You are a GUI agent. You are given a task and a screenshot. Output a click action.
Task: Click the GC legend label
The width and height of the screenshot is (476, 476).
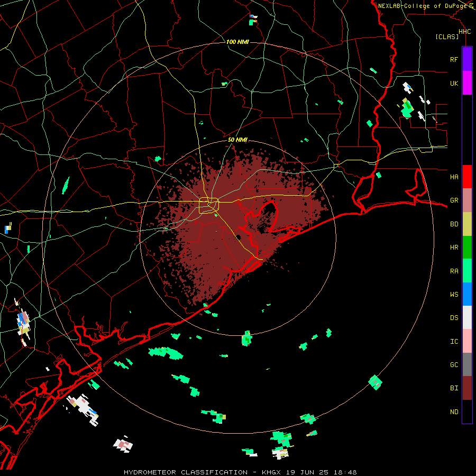pyautogui.click(x=454, y=365)
